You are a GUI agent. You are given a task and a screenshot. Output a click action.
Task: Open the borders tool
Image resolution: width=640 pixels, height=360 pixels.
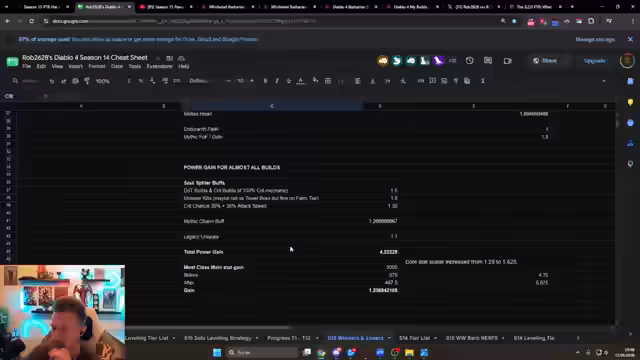(328, 81)
